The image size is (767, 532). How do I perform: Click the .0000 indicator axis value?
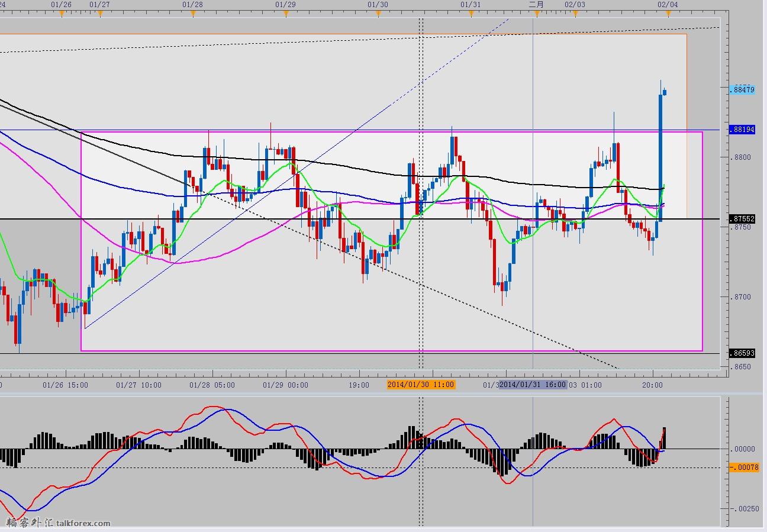tap(742, 449)
